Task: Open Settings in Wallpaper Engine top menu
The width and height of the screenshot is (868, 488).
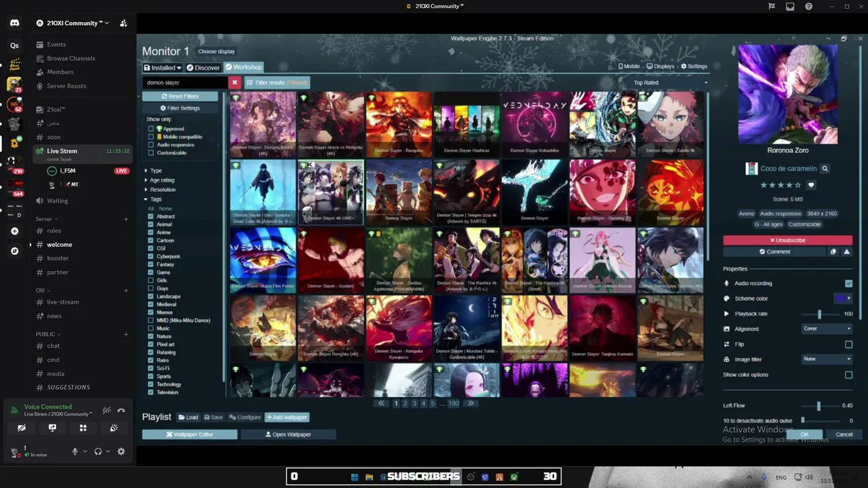Action: click(694, 66)
